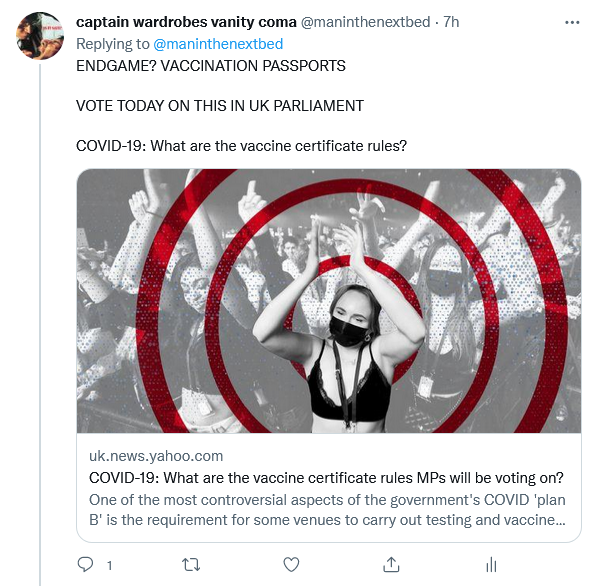
Task: Click the gray @maninthenextbed handle beside the name
Action: point(365,22)
